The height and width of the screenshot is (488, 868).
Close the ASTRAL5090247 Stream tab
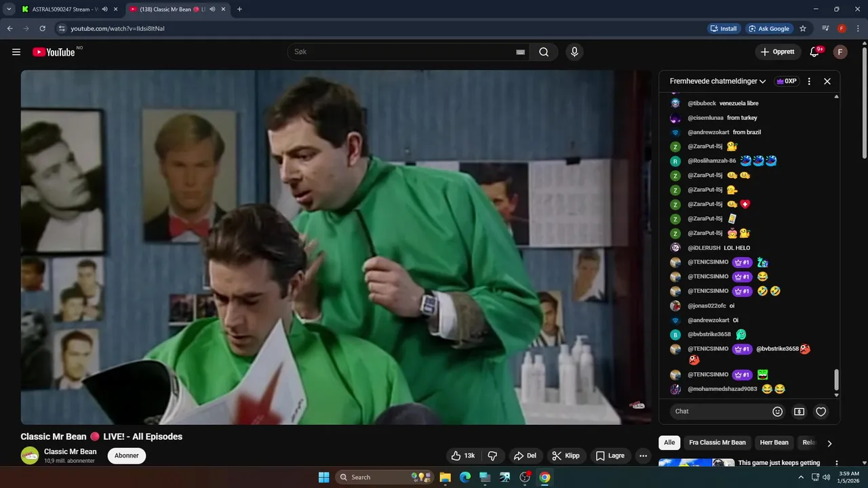pyautogui.click(x=116, y=9)
